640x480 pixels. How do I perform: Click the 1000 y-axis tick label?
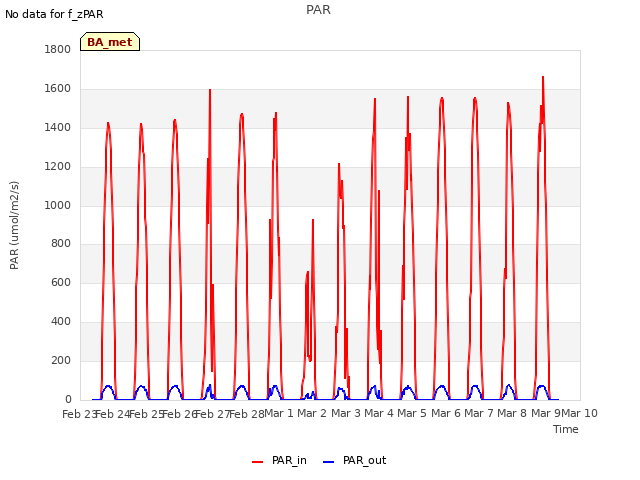coord(58,205)
